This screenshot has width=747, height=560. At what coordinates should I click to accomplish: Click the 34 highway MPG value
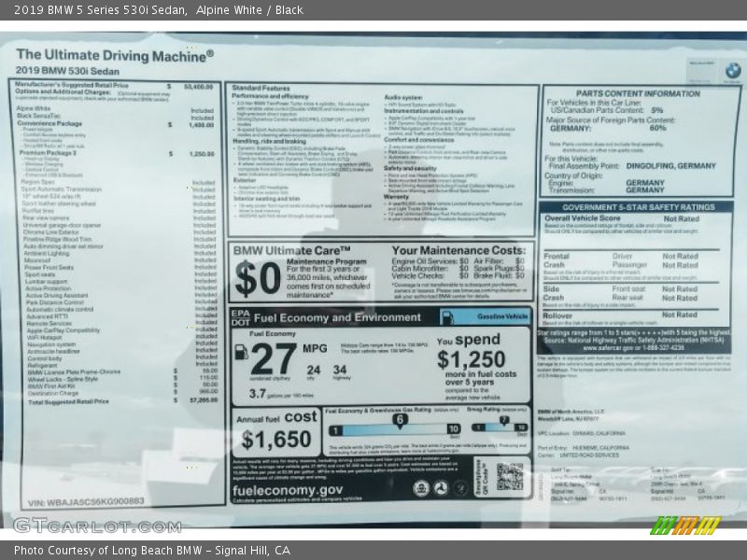[x=340, y=370]
